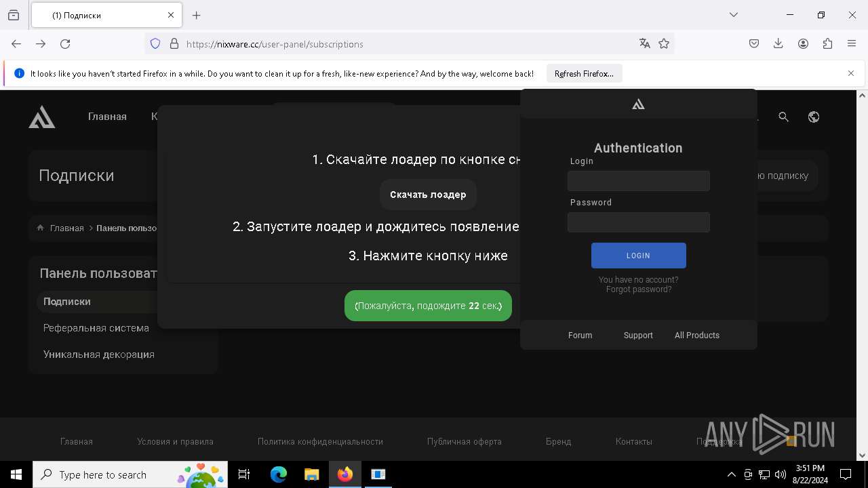
Task: List all tabs dropdown arrow
Action: pyautogui.click(x=734, y=15)
